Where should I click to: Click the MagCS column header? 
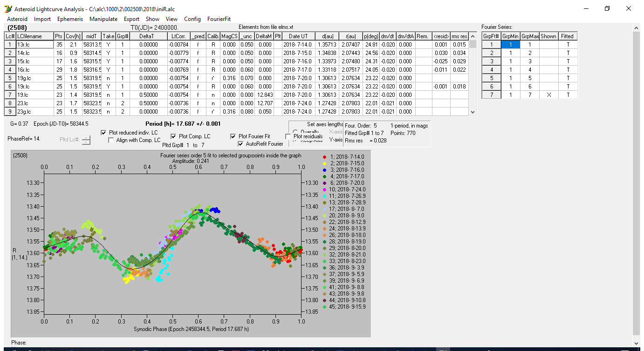click(x=229, y=36)
